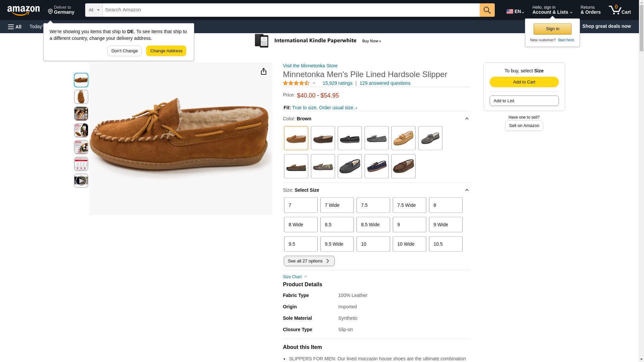Click the deliver to Germany location
The image size is (644, 362).
tap(61, 10)
